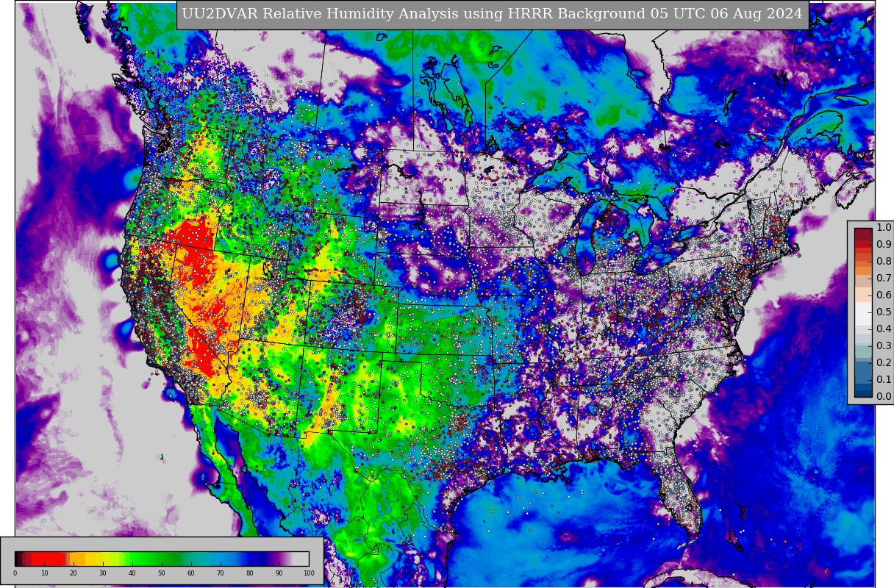Click the UU2DVAR Relative Humidity Analysis title

493,14
